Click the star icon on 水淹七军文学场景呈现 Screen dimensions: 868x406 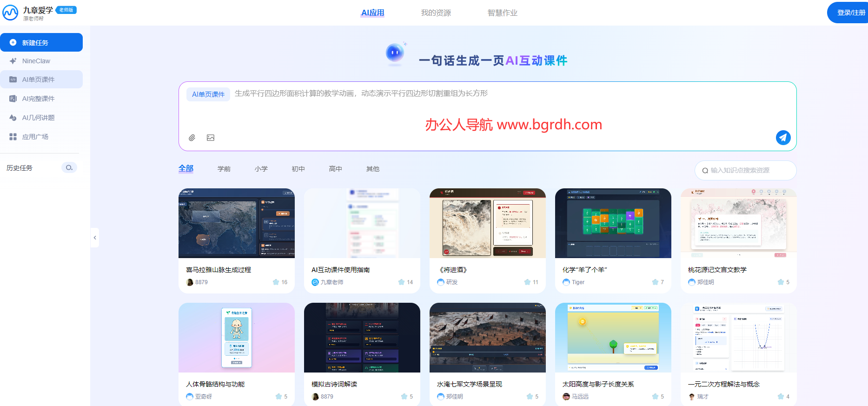click(x=530, y=396)
